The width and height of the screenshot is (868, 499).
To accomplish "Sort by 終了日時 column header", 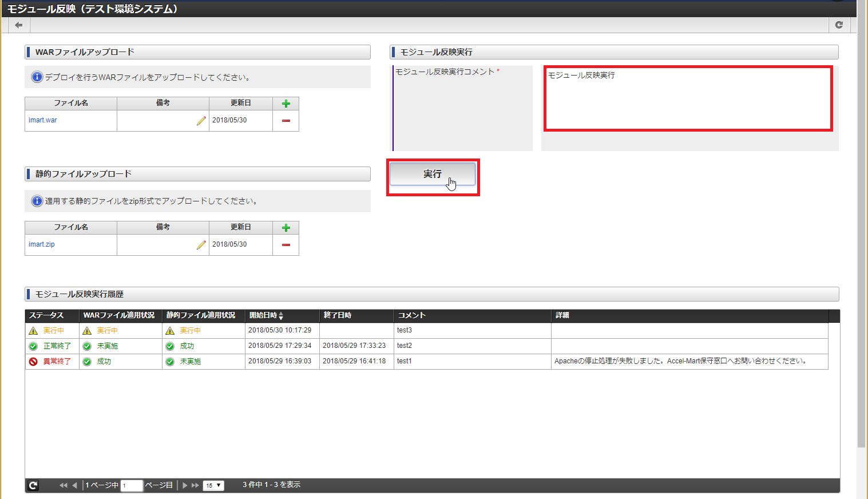I will click(356, 315).
